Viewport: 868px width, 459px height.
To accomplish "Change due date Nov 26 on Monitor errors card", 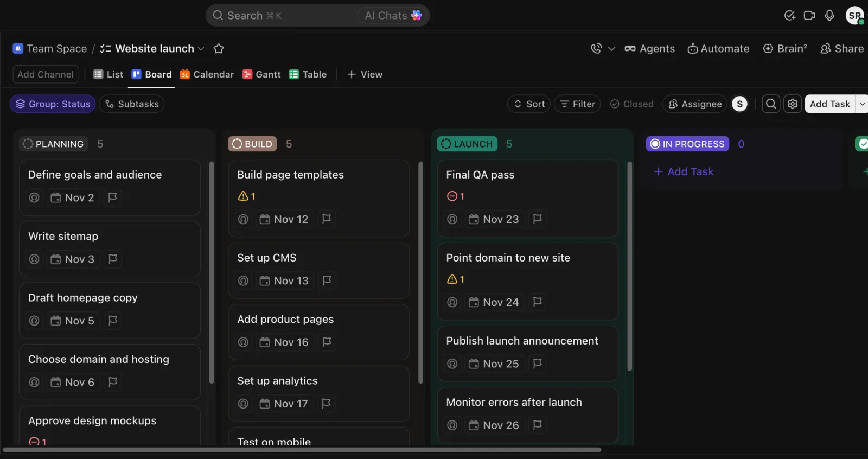I will (494, 425).
